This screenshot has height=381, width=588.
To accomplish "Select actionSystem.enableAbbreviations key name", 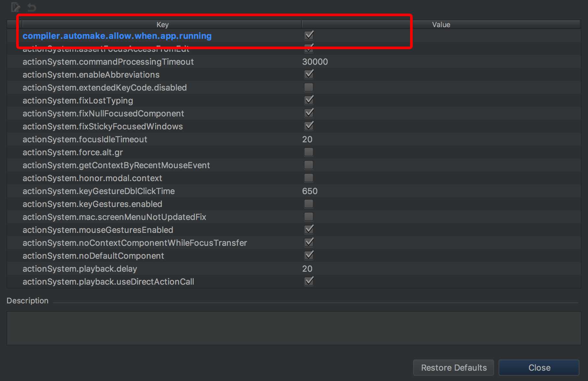I will [x=91, y=75].
